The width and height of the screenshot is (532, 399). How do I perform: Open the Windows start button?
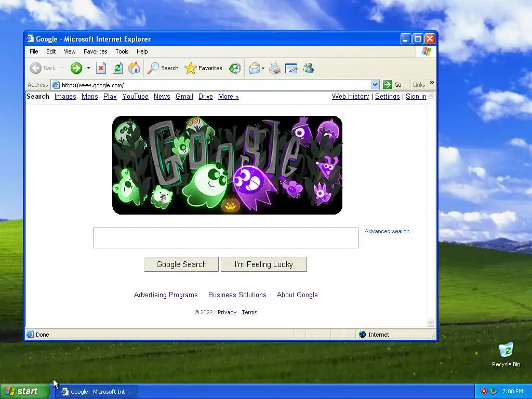click(25, 392)
